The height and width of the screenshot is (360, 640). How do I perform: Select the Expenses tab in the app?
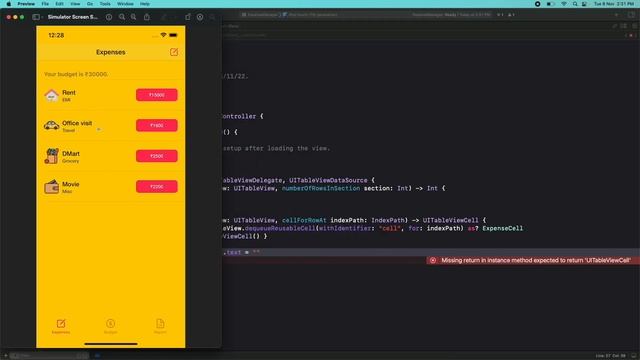(61, 327)
